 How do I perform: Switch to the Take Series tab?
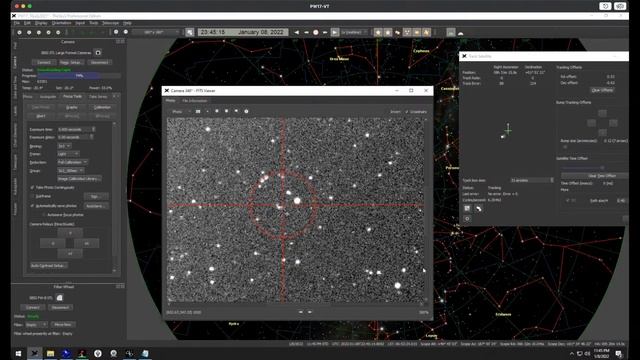coord(98,97)
